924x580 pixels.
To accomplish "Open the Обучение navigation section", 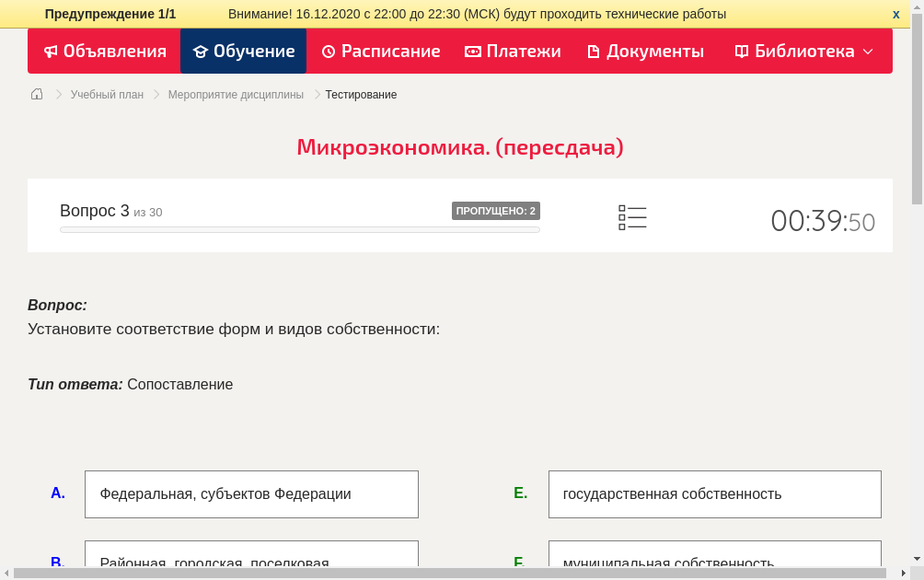I will click(x=252, y=52).
